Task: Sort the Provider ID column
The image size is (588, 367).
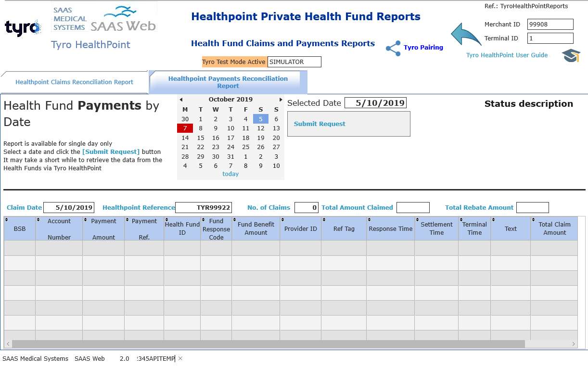Action: [x=282, y=220]
